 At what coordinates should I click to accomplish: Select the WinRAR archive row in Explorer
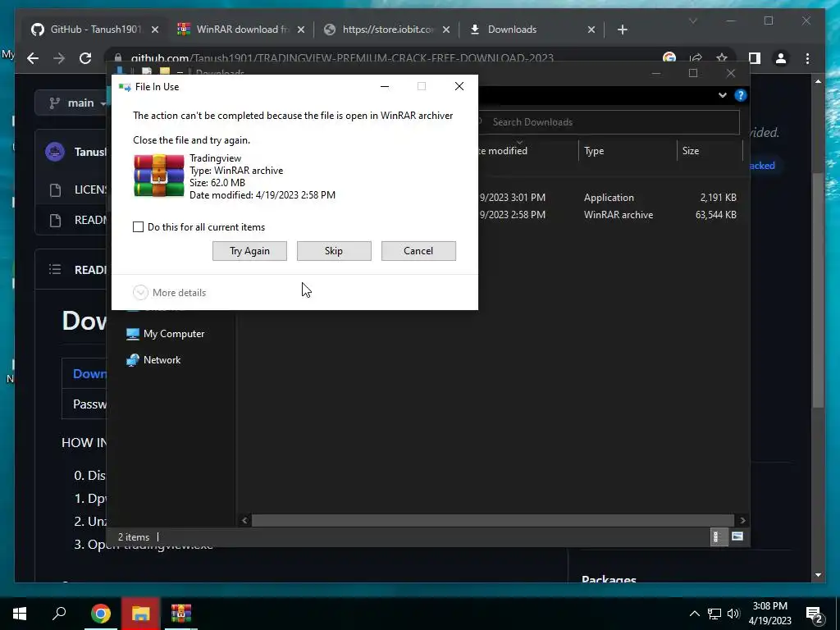click(608, 215)
